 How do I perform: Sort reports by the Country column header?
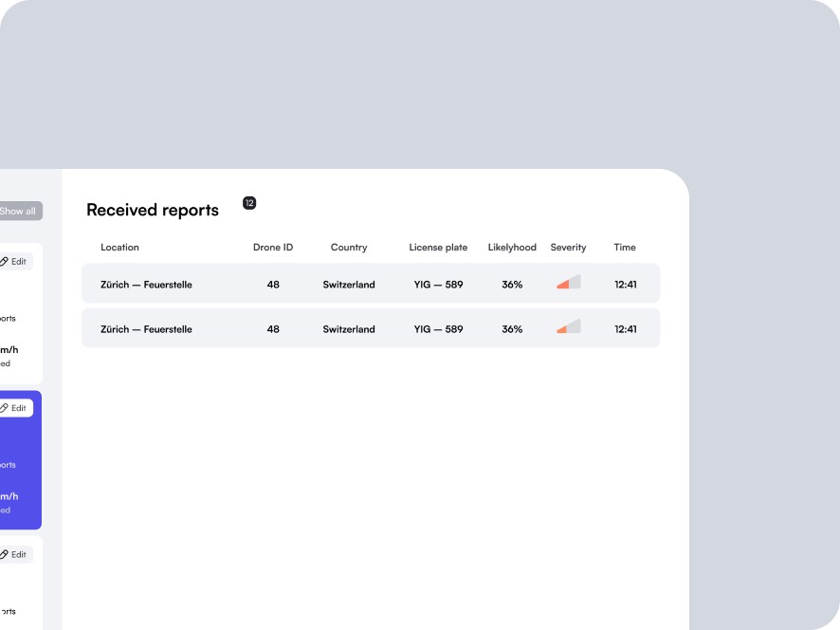(x=349, y=247)
